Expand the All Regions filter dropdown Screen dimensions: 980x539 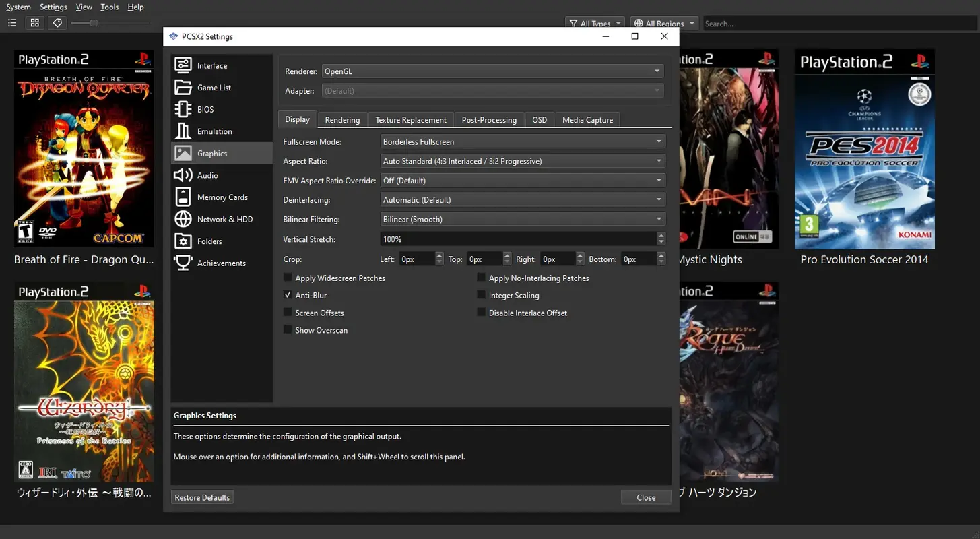tap(664, 22)
